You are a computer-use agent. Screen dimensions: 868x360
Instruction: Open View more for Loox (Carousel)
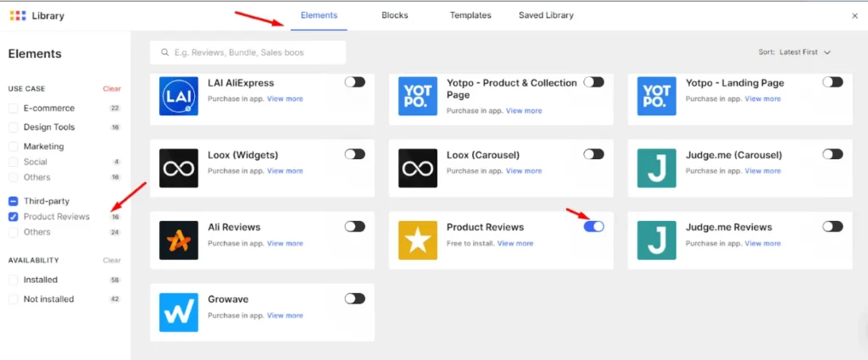[524, 171]
